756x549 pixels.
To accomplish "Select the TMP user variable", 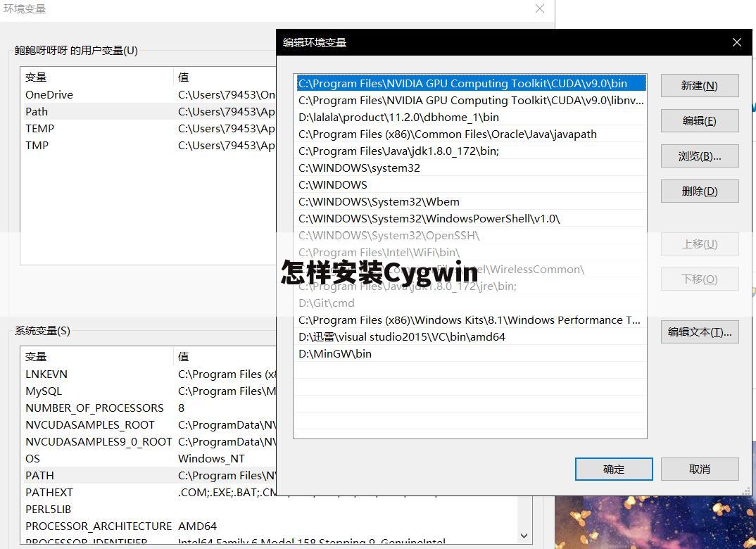I will click(x=149, y=145).
